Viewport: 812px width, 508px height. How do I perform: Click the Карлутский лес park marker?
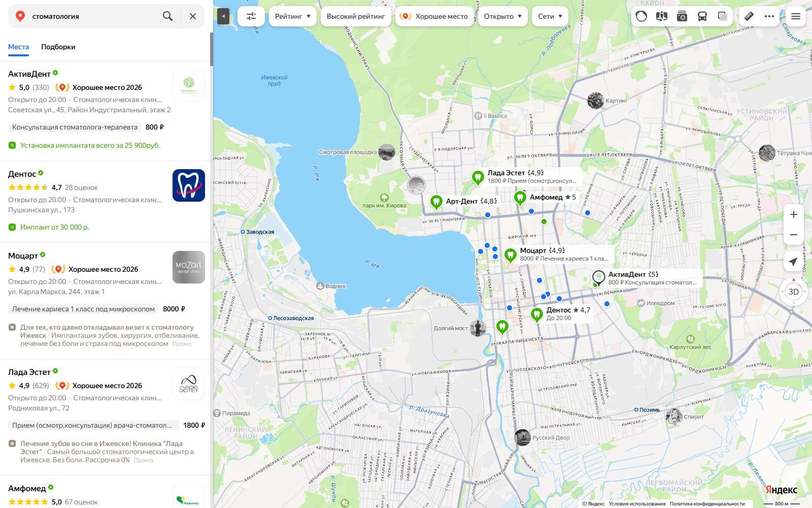[690, 339]
